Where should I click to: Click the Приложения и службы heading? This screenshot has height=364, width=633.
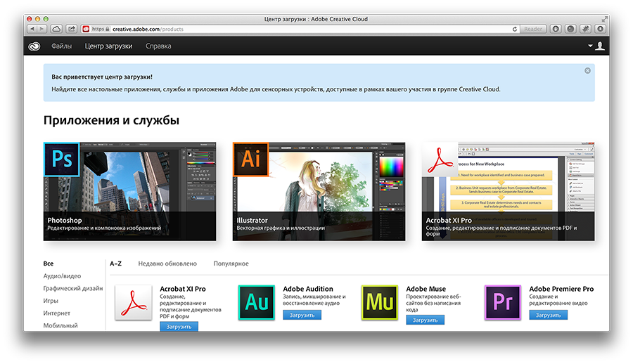click(x=111, y=120)
